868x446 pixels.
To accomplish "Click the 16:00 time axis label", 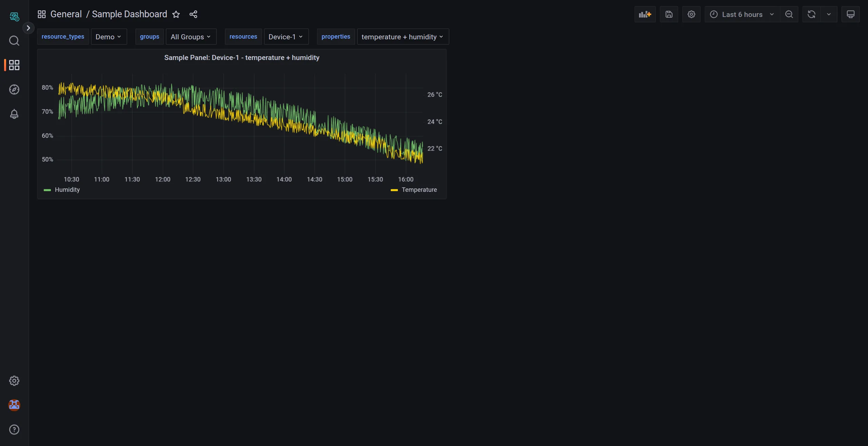I will pyautogui.click(x=406, y=179).
